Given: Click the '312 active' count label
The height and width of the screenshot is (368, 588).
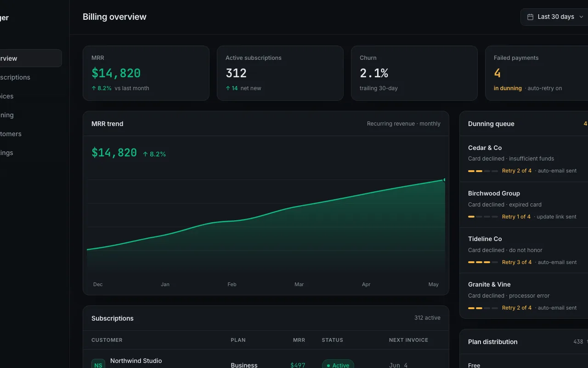Looking at the screenshot, I should pyautogui.click(x=427, y=318).
